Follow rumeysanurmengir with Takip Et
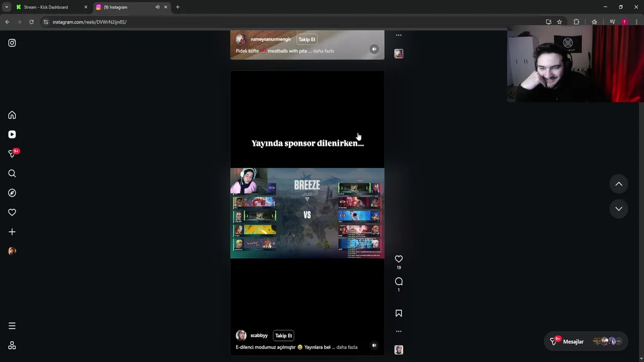Image resolution: width=644 pixels, height=362 pixels. click(x=307, y=39)
